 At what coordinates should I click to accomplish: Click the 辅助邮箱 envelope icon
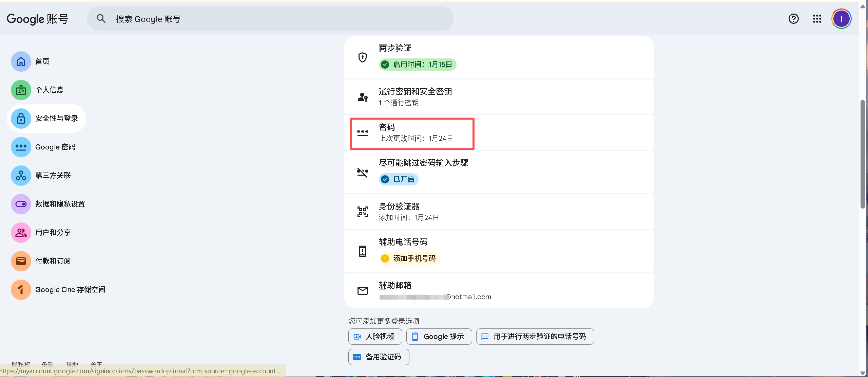click(x=362, y=290)
